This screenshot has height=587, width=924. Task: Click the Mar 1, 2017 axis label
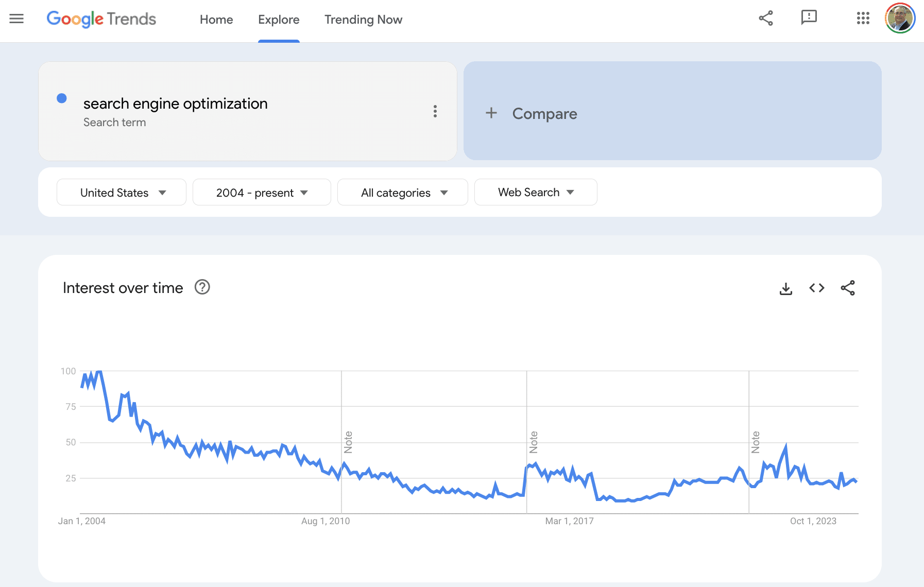coord(570,521)
